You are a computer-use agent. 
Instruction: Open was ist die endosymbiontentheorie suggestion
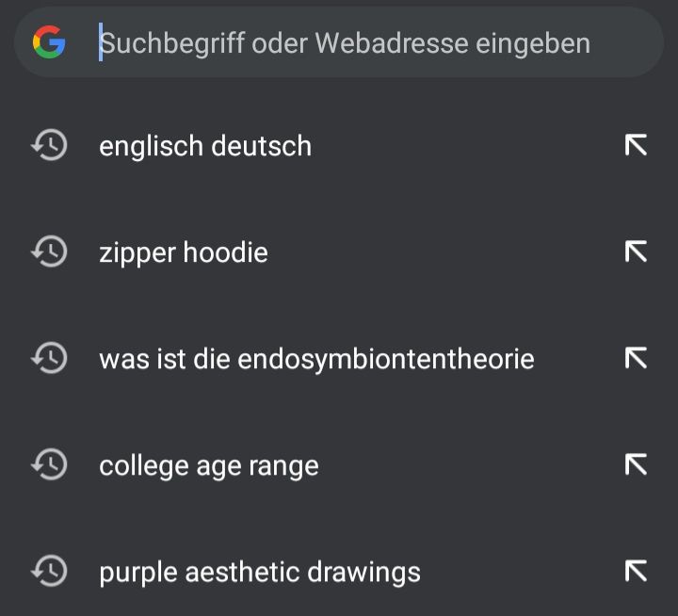316,360
